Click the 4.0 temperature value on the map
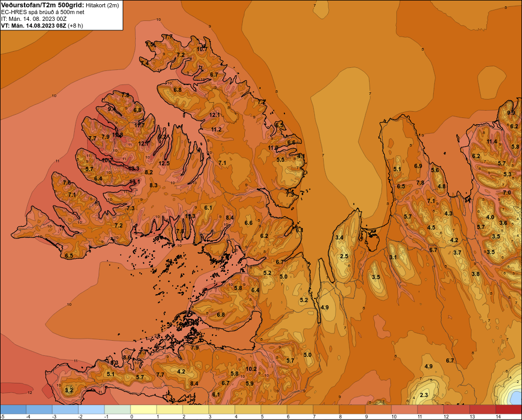The height and width of the screenshot is (420, 522). tap(490, 218)
